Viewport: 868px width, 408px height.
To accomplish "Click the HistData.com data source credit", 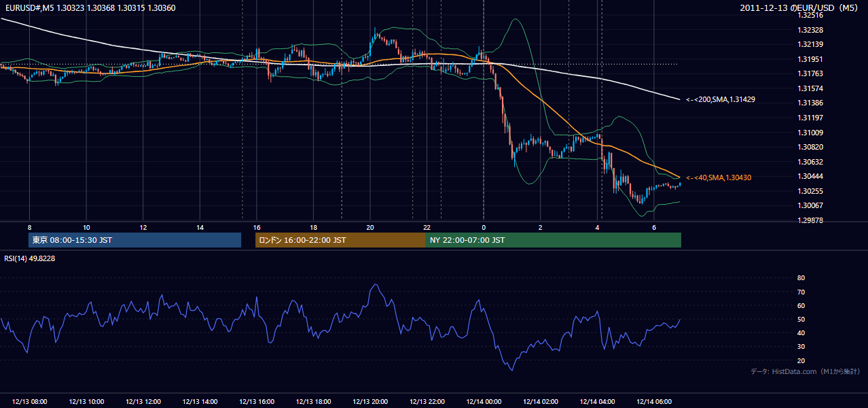I will coord(806,371).
